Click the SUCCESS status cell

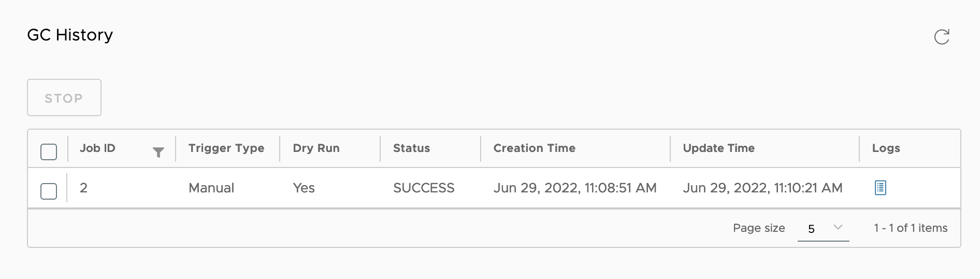(424, 188)
